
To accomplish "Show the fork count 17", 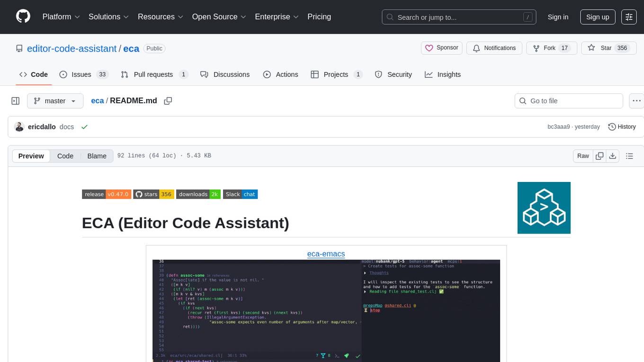I will coord(564,48).
